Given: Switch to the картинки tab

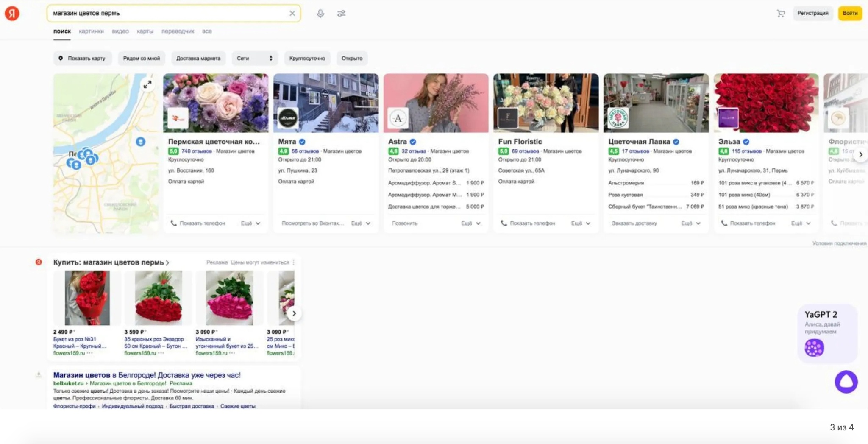Looking at the screenshot, I should pyautogui.click(x=91, y=31).
